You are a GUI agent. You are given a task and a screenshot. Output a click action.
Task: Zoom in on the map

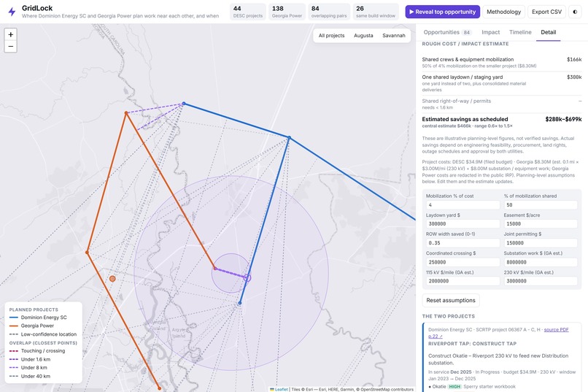pyautogui.click(x=10, y=34)
